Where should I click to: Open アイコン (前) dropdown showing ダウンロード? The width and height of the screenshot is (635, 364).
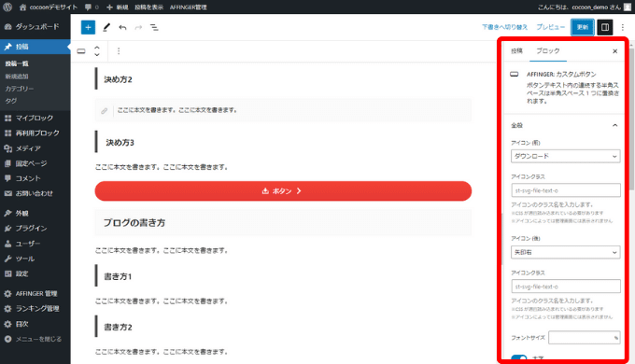pos(565,156)
